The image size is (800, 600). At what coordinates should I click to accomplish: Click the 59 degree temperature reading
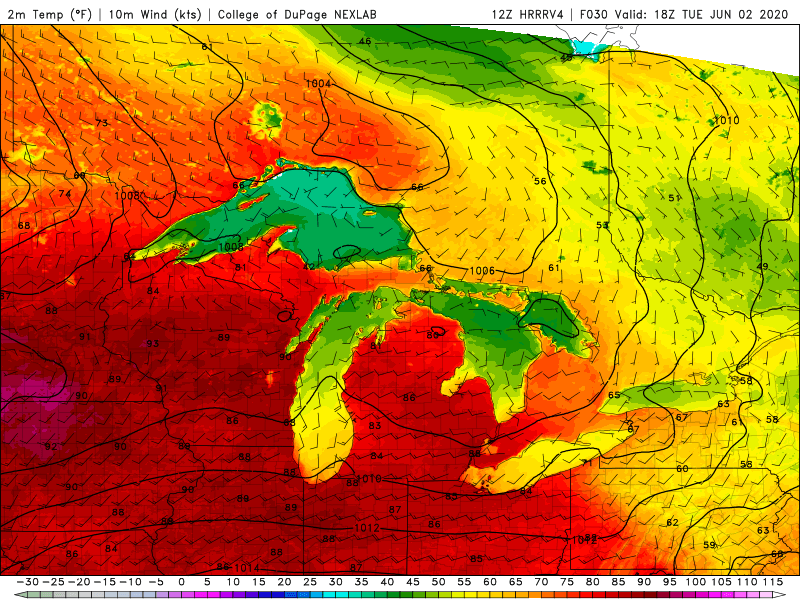pos(710,544)
